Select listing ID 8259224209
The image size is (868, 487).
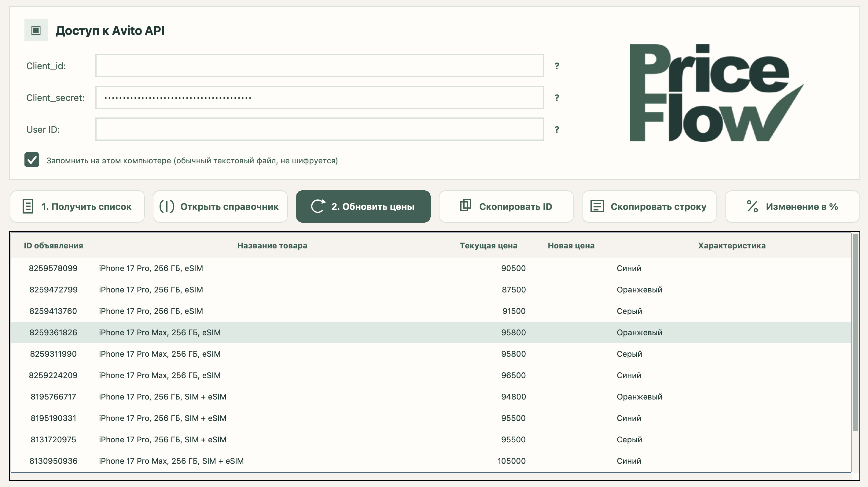53,375
